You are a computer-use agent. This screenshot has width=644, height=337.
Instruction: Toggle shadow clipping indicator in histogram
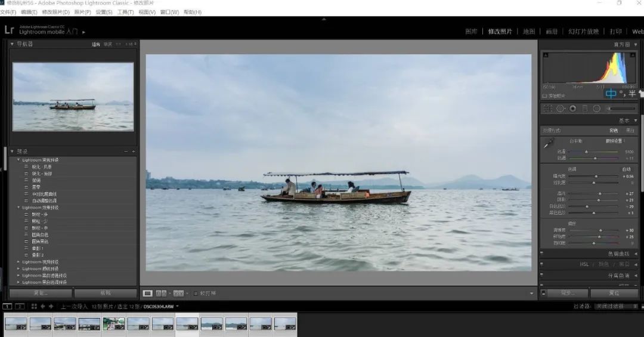pos(546,55)
